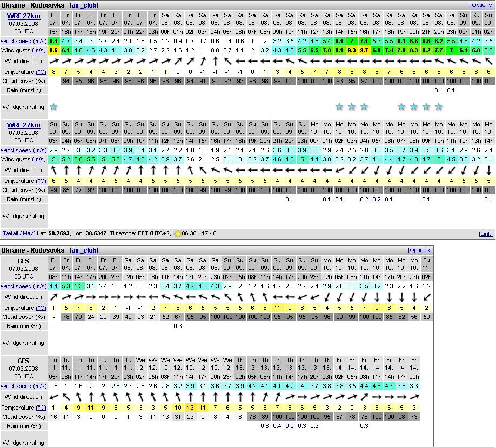This screenshot has width=496, height=448.
Task: Open Options link in the GFS panel header
Action: pyautogui.click(x=419, y=250)
